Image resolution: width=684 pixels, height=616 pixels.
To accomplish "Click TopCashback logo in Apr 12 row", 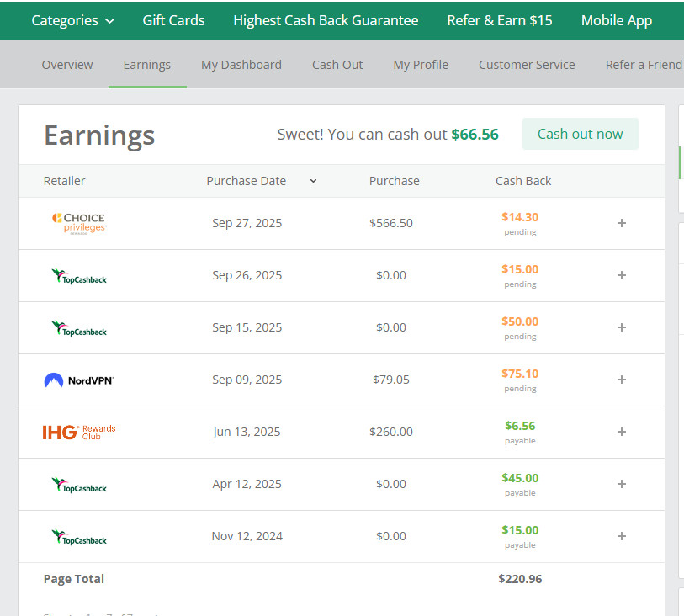I will tap(79, 485).
